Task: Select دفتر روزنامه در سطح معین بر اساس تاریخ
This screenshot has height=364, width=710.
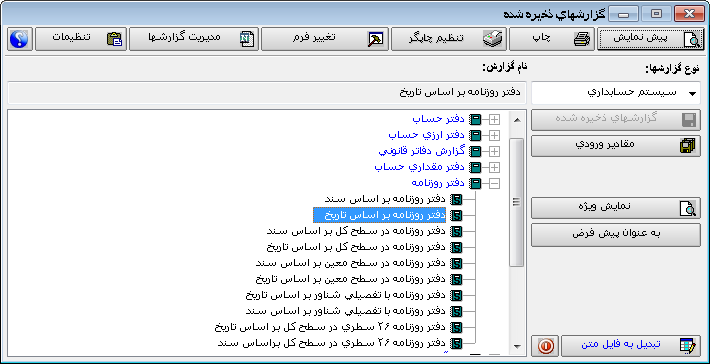Action: [351, 279]
